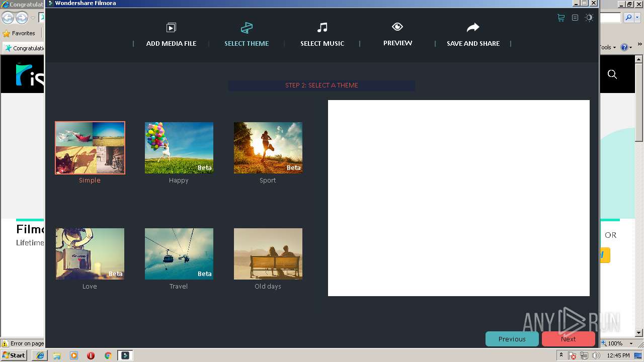This screenshot has width=644, height=362.
Task: Click the Add Media File step icon
Action: [171, 28]
